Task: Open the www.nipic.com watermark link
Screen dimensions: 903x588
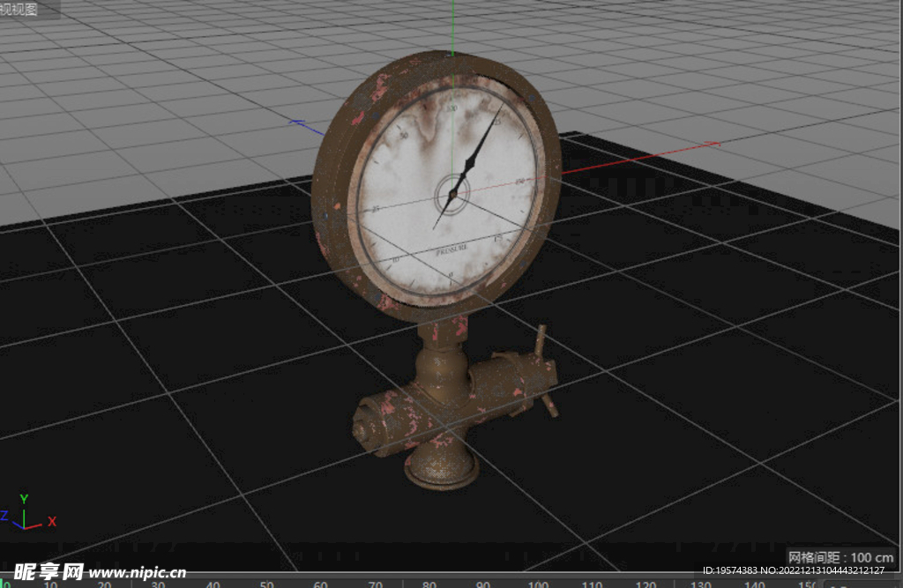Action: pyautogui.click(x=137, y=572)
